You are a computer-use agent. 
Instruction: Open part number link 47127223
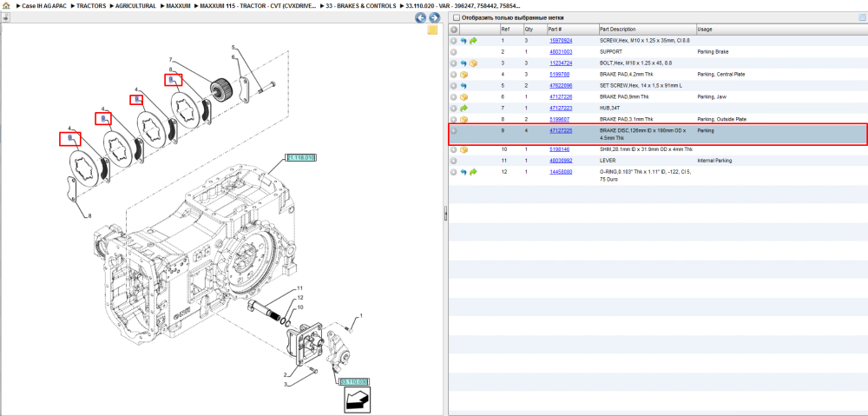point(561,109)
